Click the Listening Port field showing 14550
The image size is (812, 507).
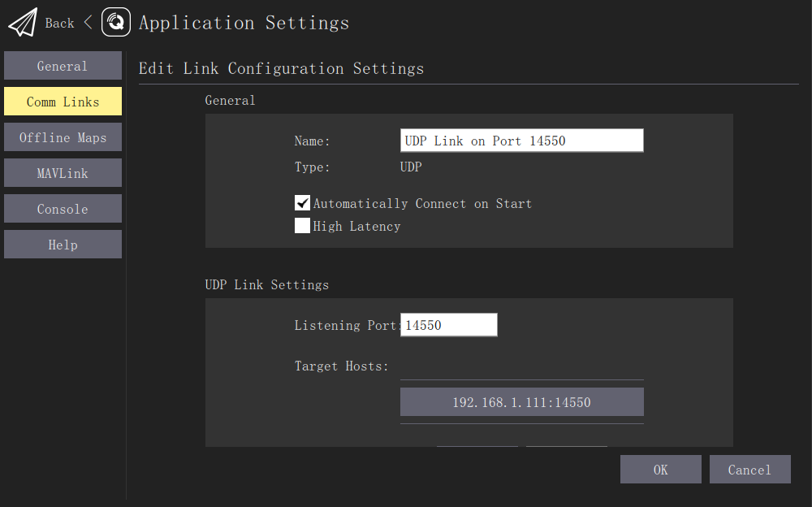click(448, 324)
